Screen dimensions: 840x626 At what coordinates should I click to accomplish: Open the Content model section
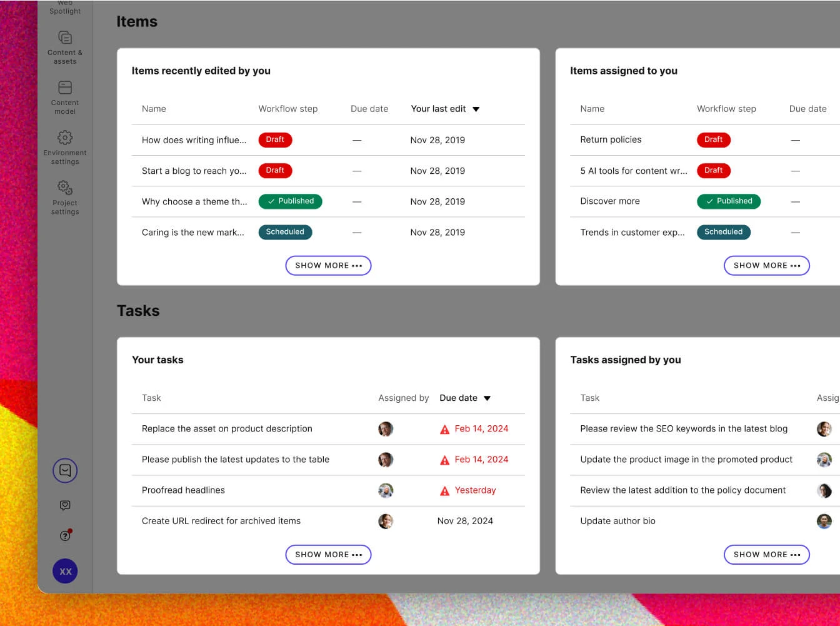click(65, 97)
